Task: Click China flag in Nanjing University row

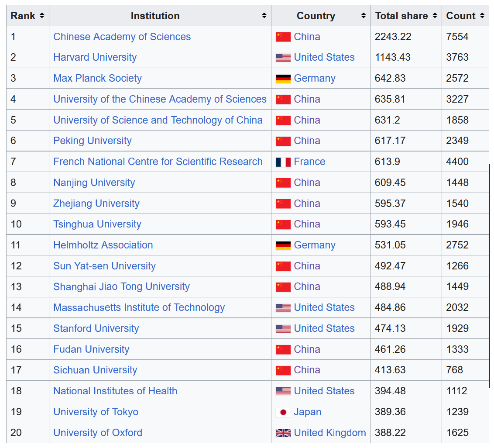Action: click(283, 183)
